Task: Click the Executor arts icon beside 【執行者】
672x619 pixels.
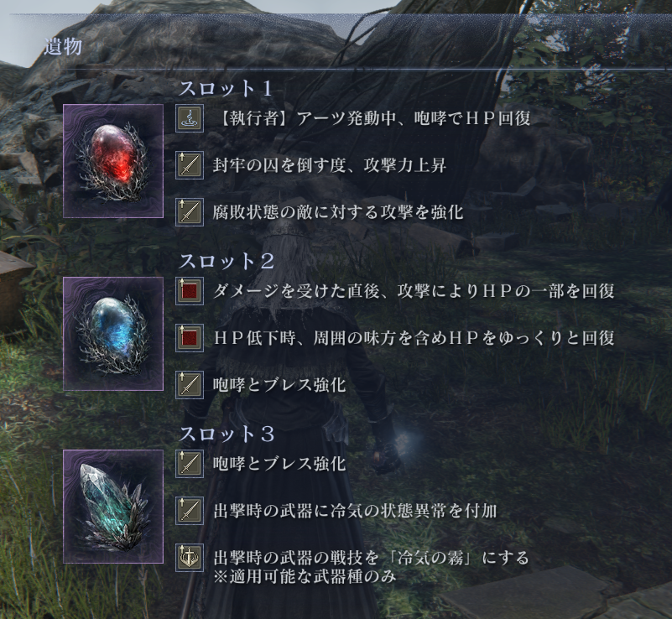Action: pyautogui.click(x=190, y=118)
